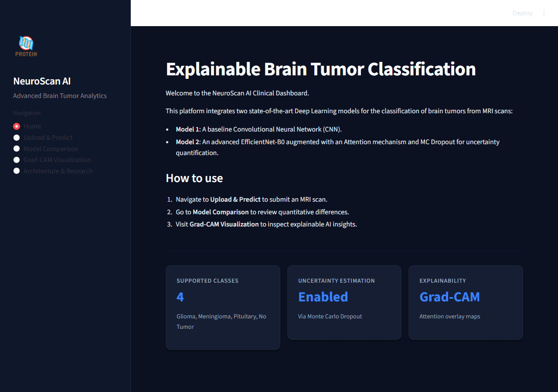Click the Uncertainty Estimation card label

coord(337,280)
